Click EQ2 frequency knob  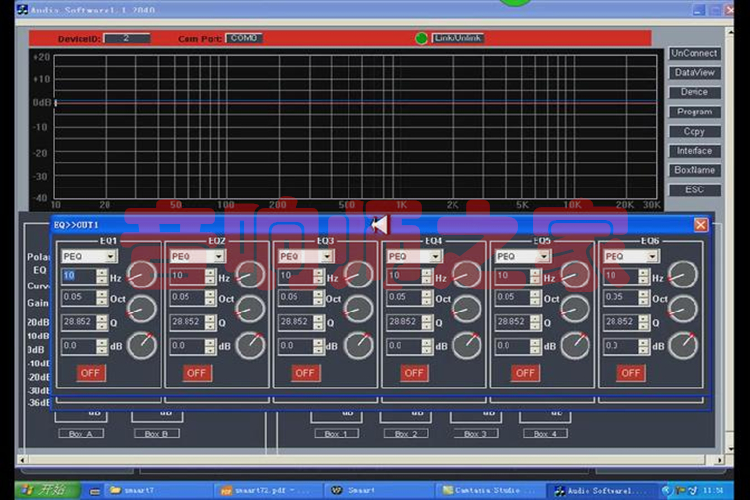point(250,275)
